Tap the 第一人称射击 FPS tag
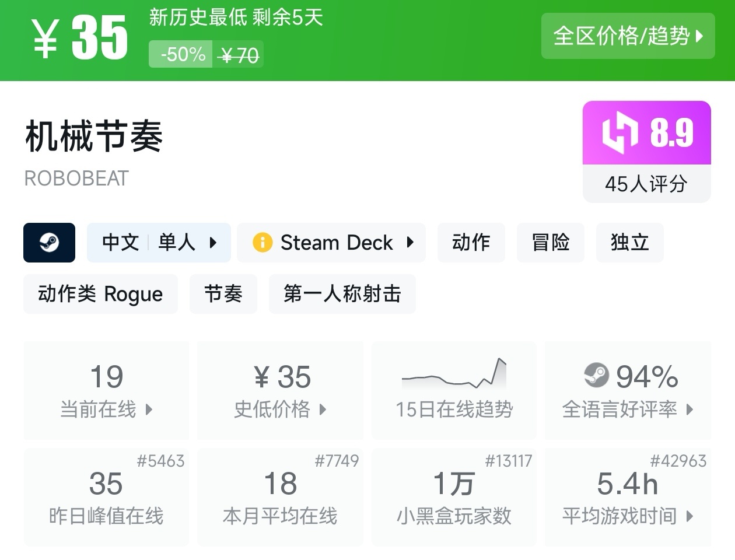This screenshot has width=735, height=560. 342,294
